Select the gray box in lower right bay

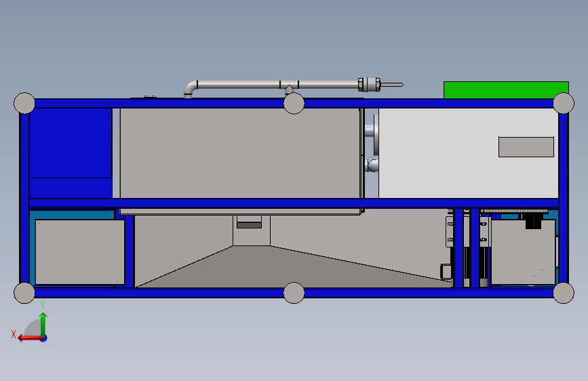click(523, 252)
